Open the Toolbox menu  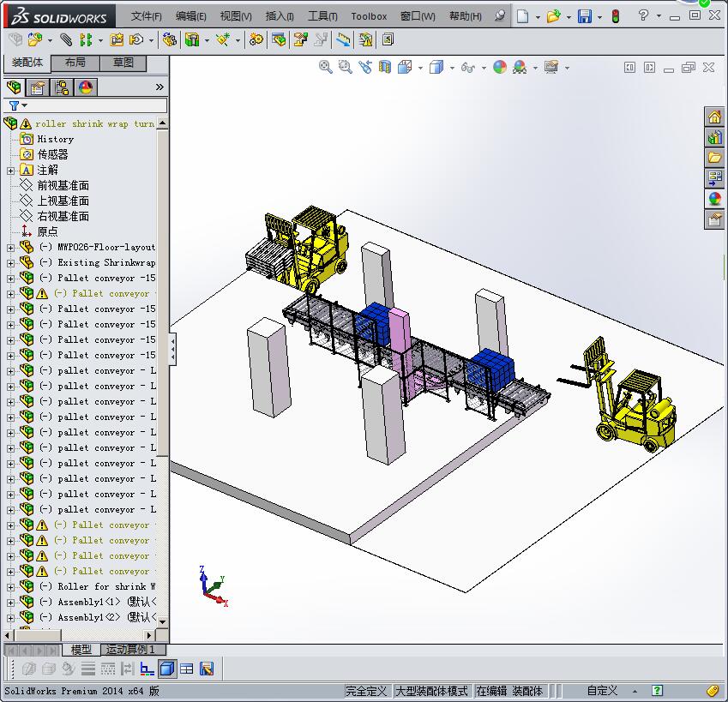pos(369,16)
